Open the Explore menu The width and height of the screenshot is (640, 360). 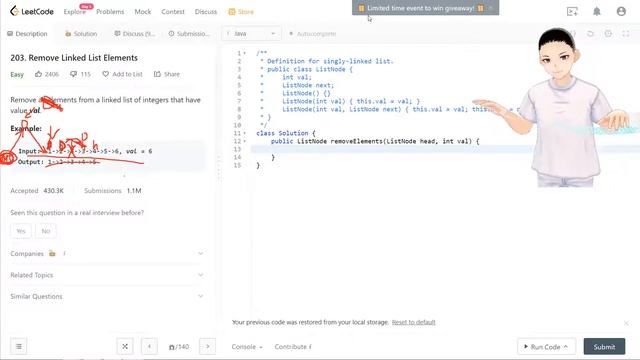[x=75, y=12]
